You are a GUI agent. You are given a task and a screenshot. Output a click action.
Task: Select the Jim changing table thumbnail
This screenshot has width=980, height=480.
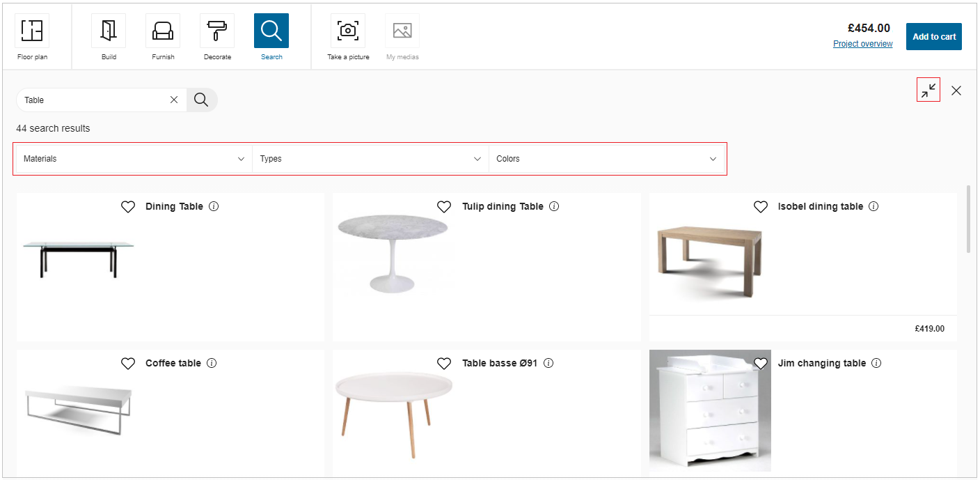pyautogui.click(x=710, y=411)
